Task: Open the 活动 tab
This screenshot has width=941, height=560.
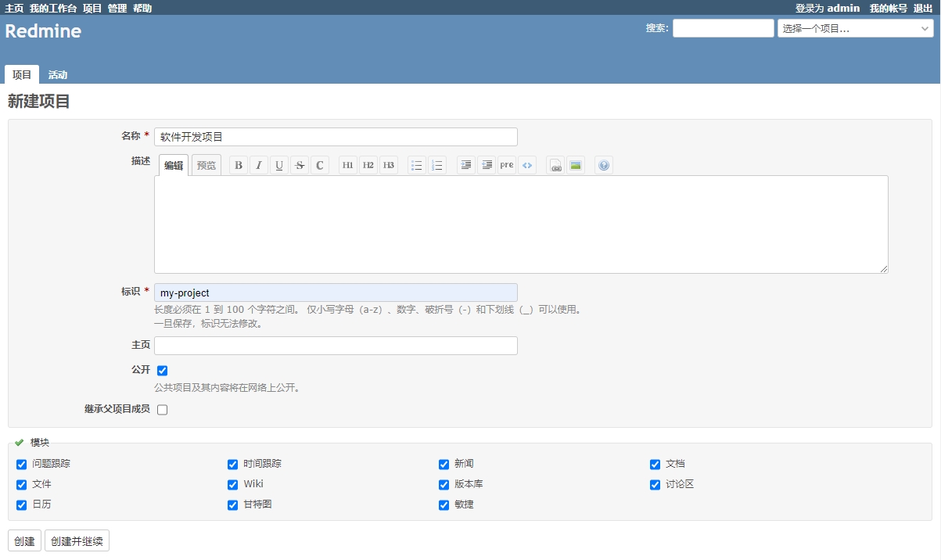Action: [58, 75]
